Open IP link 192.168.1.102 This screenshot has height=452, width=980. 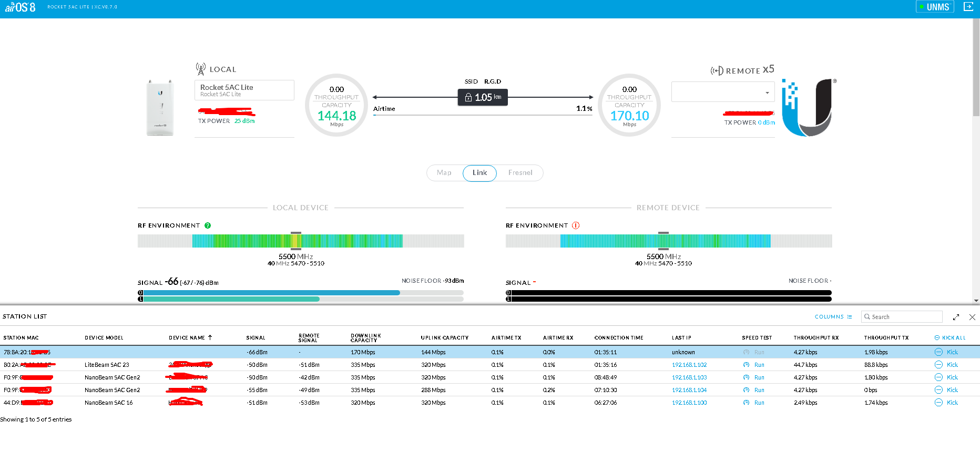coord(689,365)
